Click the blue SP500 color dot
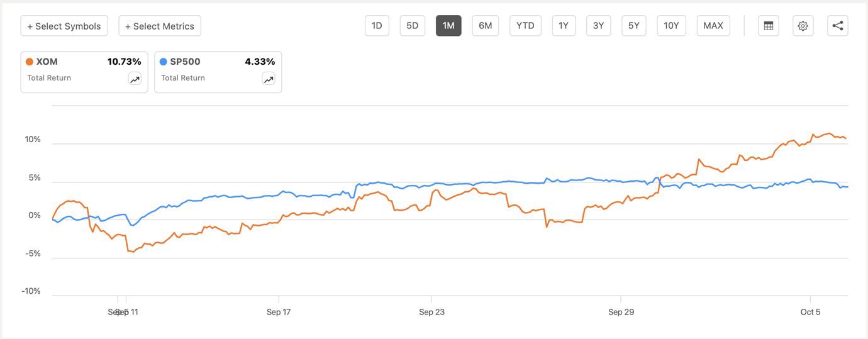868x339 pixels. pos(164,62)
